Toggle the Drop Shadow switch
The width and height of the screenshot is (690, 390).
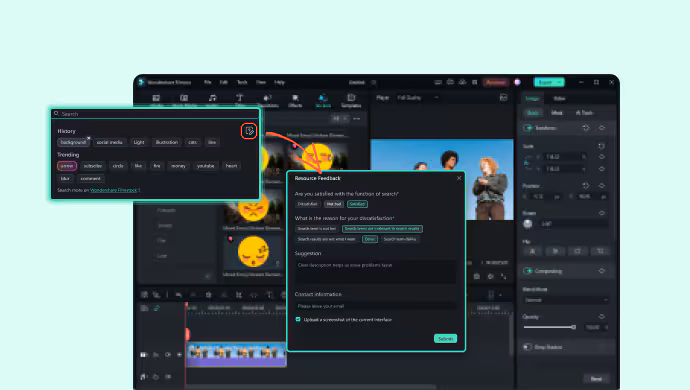pyautogui.click(x=527, y=347)
